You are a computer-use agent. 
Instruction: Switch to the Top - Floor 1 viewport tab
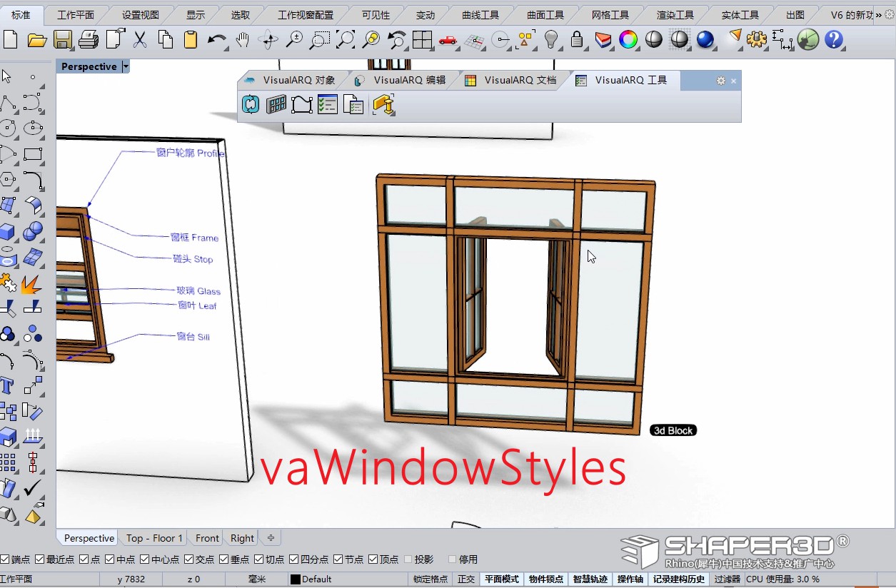[x=155, y=538]
